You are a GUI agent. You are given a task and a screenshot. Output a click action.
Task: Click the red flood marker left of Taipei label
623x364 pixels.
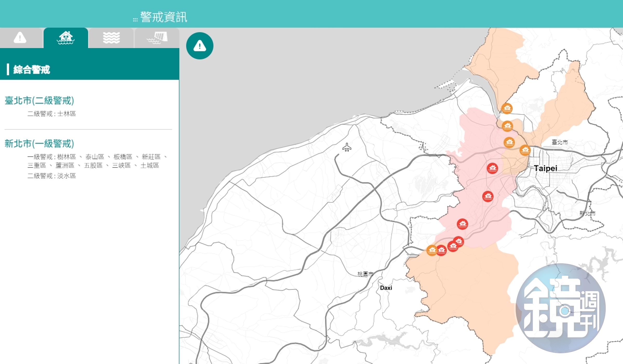[492, 168]
